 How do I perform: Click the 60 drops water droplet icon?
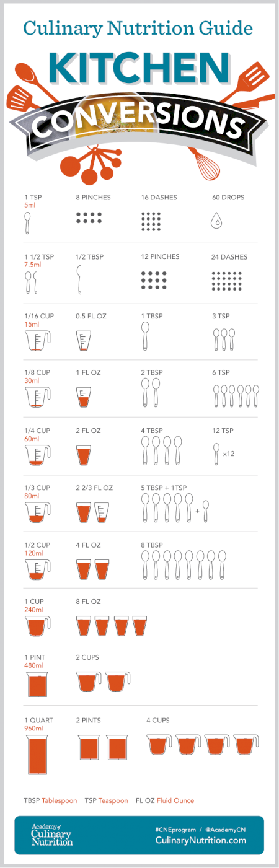(x=216, y=221)
